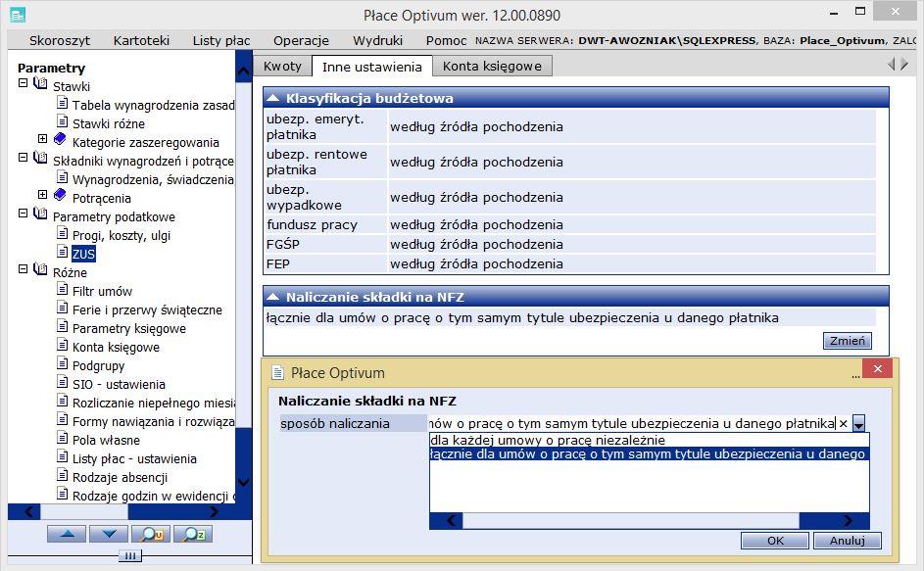Click the Stawki book icon

(x=40, y=83)
